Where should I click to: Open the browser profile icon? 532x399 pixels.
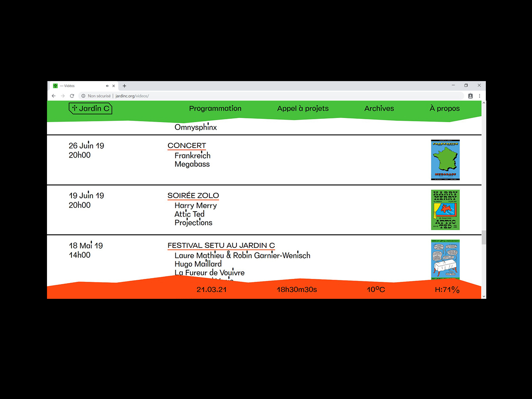pos(470,96)
